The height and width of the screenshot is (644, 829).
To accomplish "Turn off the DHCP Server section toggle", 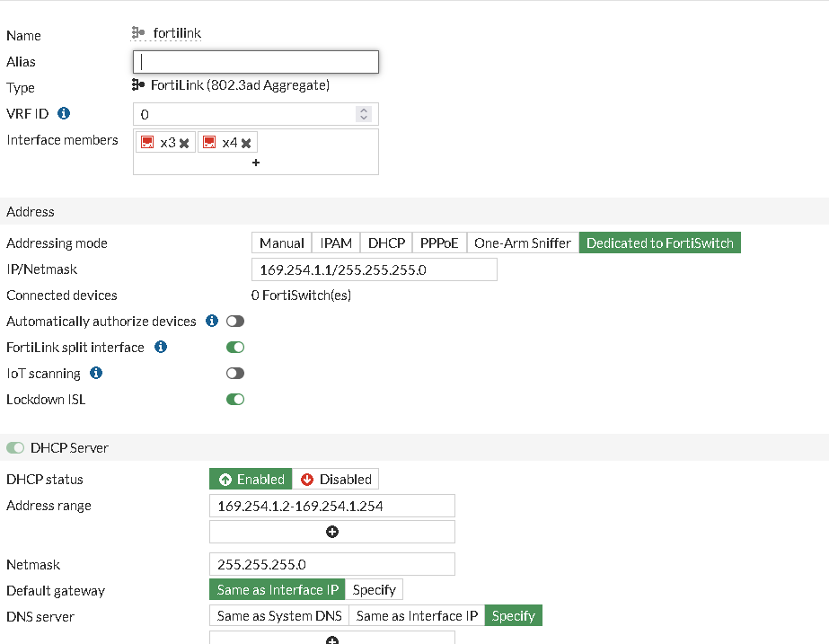I will click(x=15, y=447).
